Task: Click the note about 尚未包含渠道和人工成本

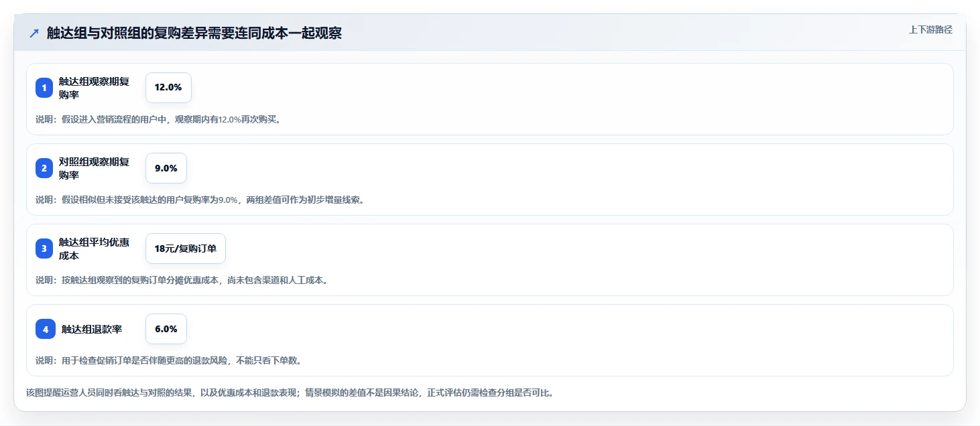Action: click(182, 280)
